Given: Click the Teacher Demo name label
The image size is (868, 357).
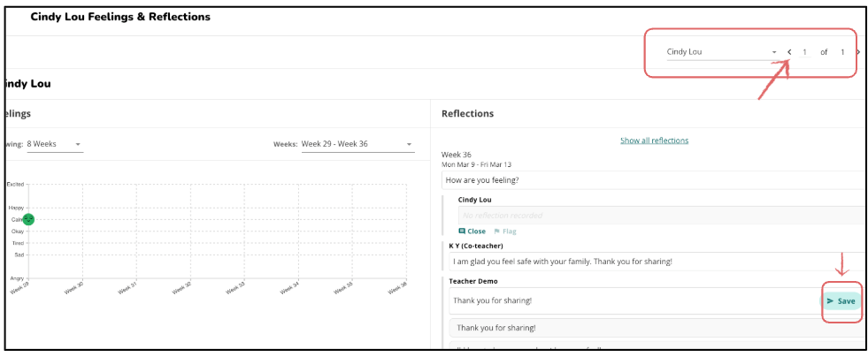Looking at the screenshot, I should click(473, 281).
